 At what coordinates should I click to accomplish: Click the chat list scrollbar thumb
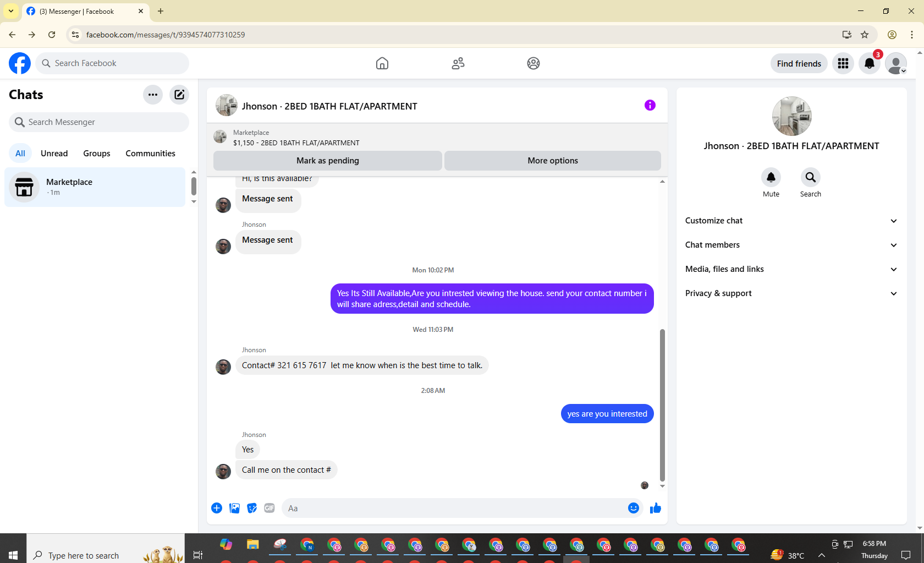[x=194, y=186]
